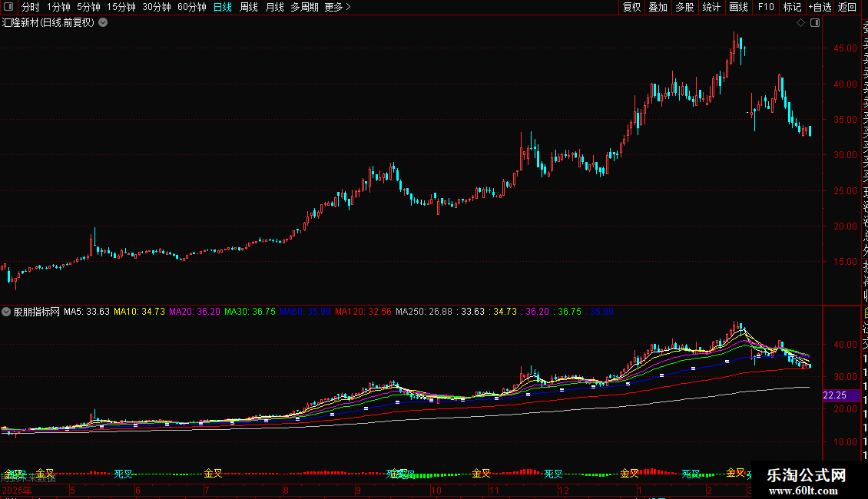Toggle the right side panel icon

click(x=815, y=23)
